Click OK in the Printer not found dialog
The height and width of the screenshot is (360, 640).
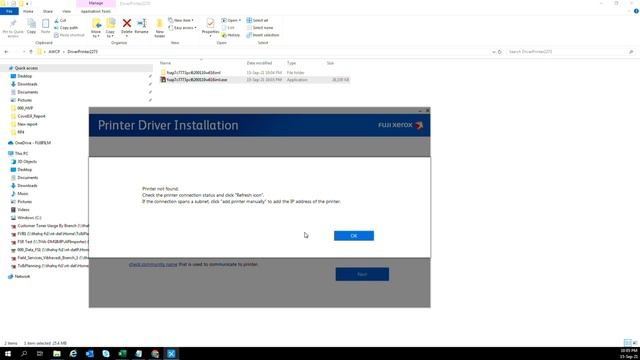[x=353, y=236]
